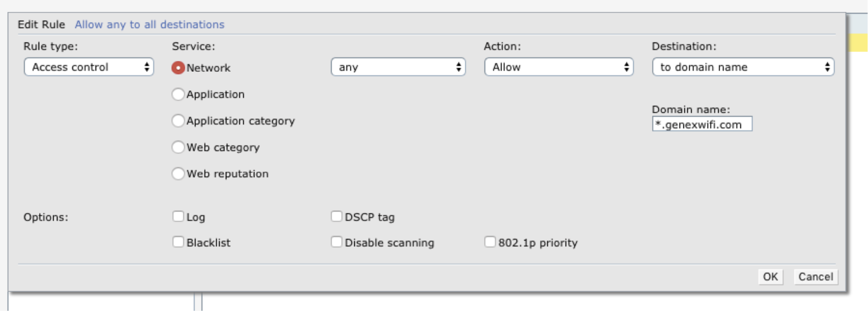Viewport: 868px width, 312px height.
Task: Open the Destination 'to domain name' dropdown
Action: tap(743, 67)
